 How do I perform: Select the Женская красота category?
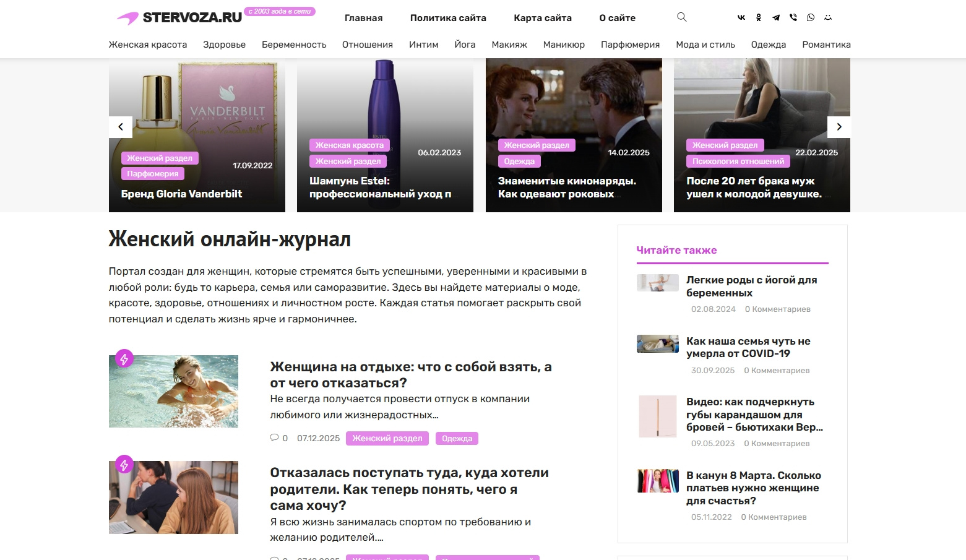[x=148, y=45]
